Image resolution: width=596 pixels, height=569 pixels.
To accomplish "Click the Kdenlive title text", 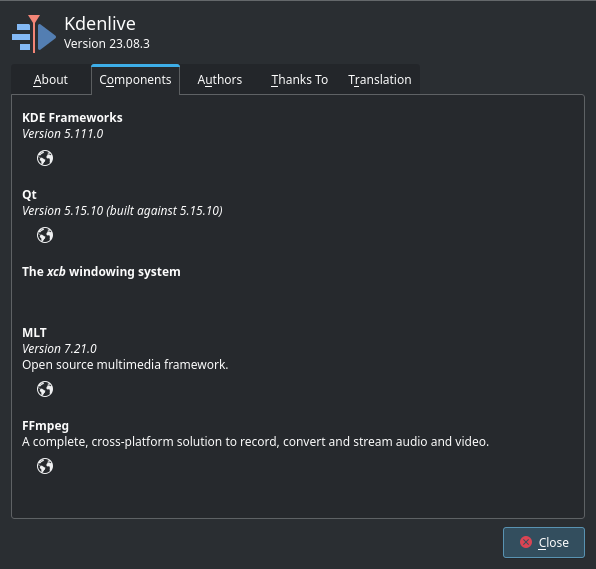I will (100, 24).
